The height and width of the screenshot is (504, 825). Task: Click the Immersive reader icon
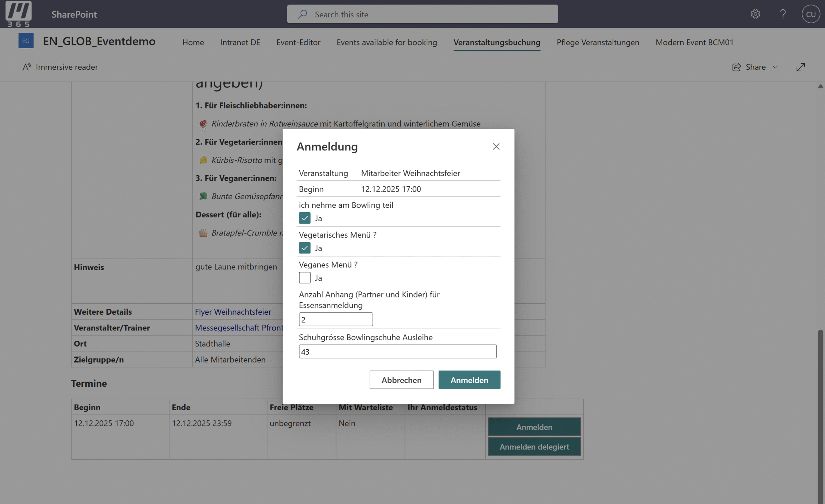tap(27, 67)
